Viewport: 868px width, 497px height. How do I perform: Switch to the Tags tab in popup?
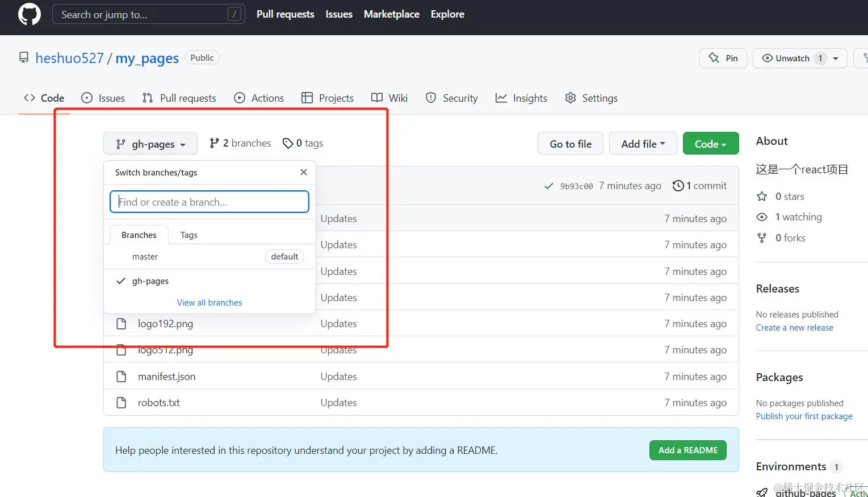pos(189,235)
